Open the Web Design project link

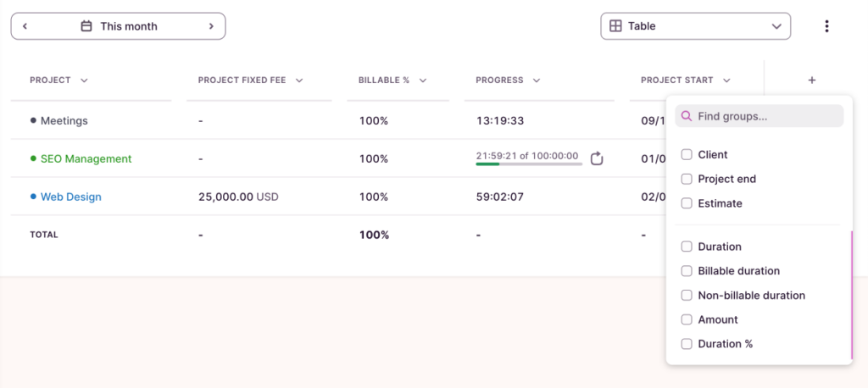click(70, 197)
